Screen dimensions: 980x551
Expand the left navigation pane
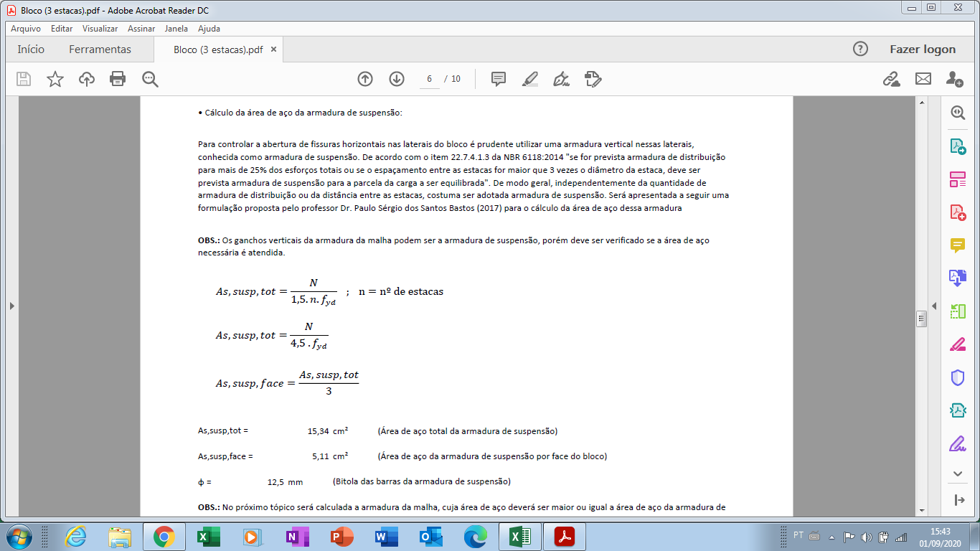point(11,306)
